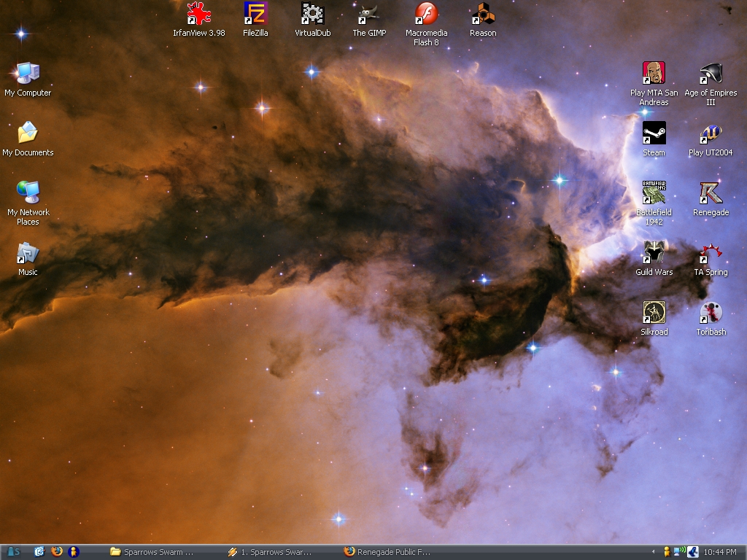Switch to Renegade Public Firefox taskbar window
747x560 pixels.
tap(390, 552)
